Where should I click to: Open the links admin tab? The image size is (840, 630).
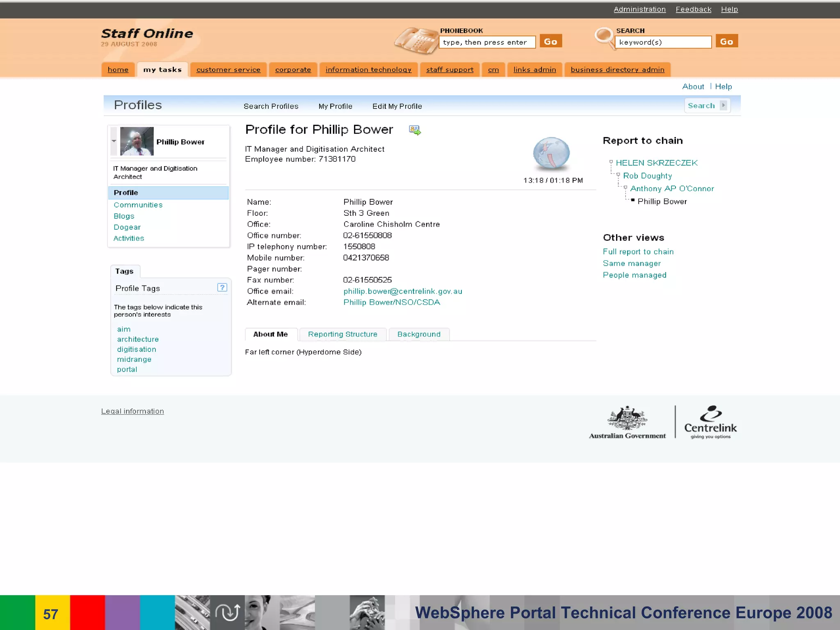click(x=534, y=70)
